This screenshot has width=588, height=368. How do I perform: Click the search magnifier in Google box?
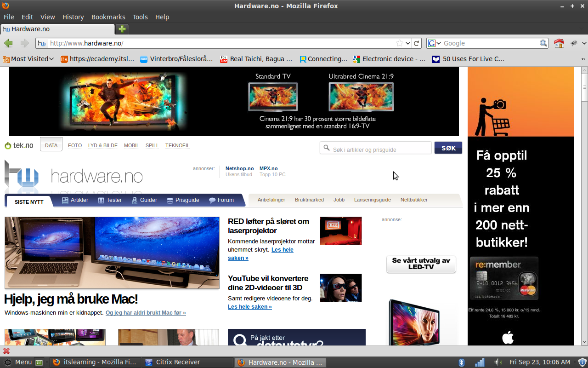pyautogui.click(x=543, y=43)
